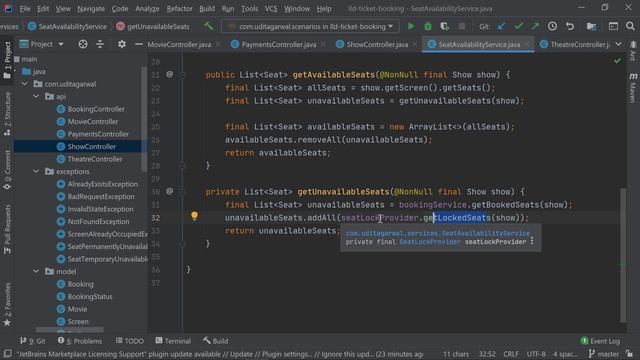Open Git tool window

tap(33, 341)
